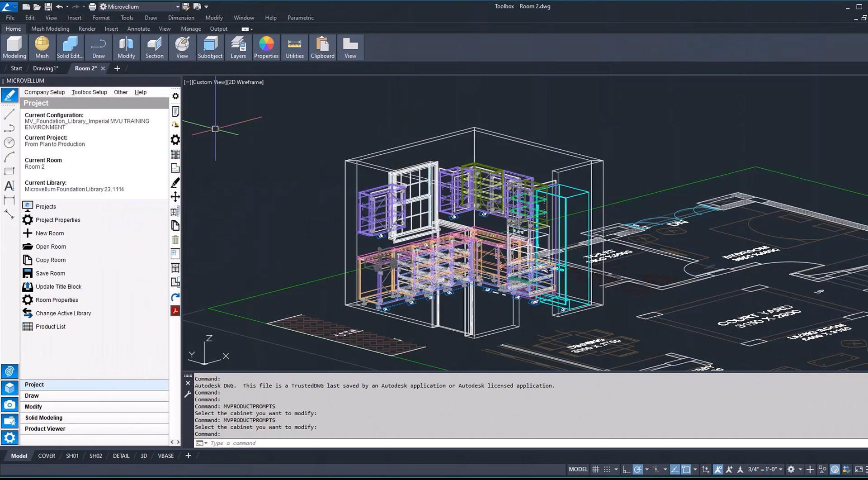Click the trash bin delete icon
Image resolution: width=868 pixels, height=480 pixels.
pyautogui.click(x=175, y=240)
